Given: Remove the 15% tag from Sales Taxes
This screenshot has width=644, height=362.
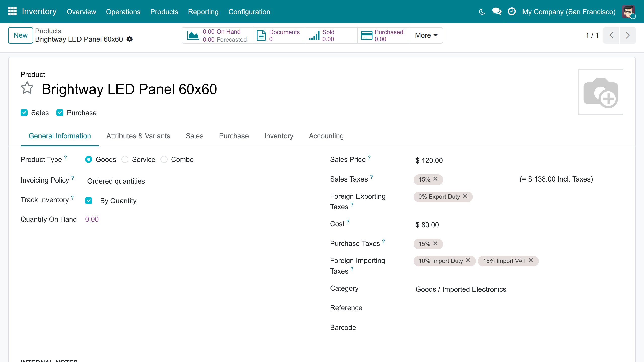Looking at the screenshot, I should [435, 179].
